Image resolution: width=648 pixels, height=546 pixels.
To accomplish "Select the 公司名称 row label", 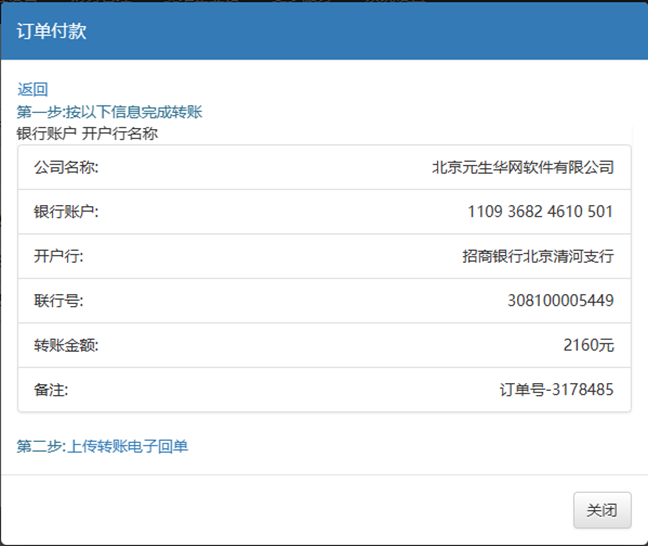I will click(66, 167).
